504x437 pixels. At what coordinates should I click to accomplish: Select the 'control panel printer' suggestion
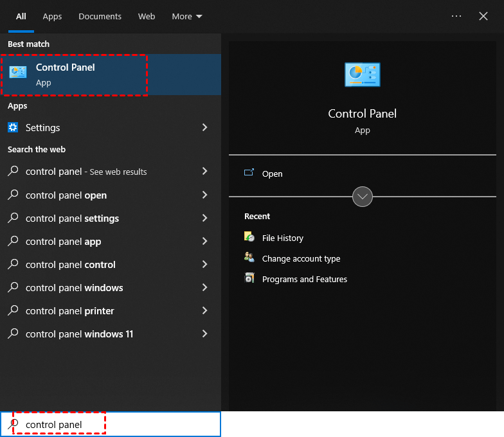pos(111,311)
